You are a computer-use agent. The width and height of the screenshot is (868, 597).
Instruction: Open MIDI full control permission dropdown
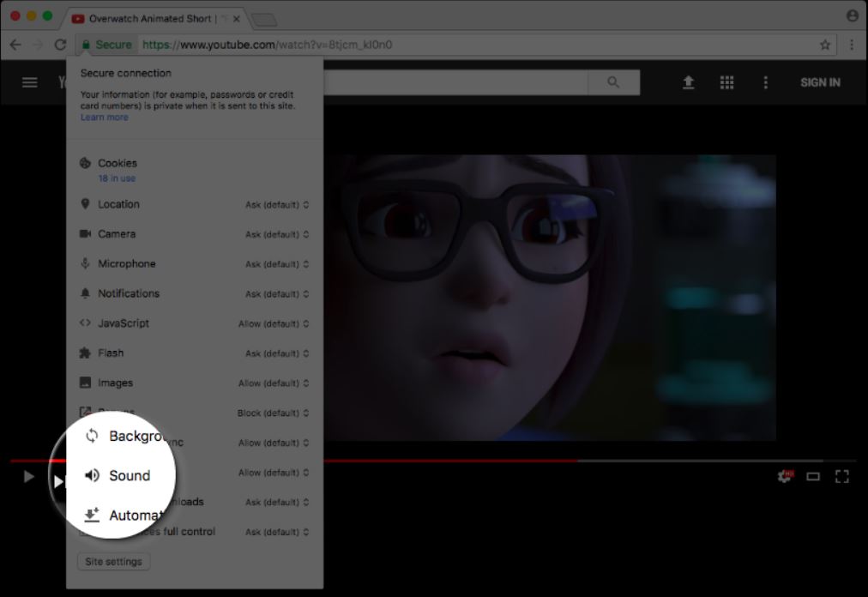click(277, 532)
